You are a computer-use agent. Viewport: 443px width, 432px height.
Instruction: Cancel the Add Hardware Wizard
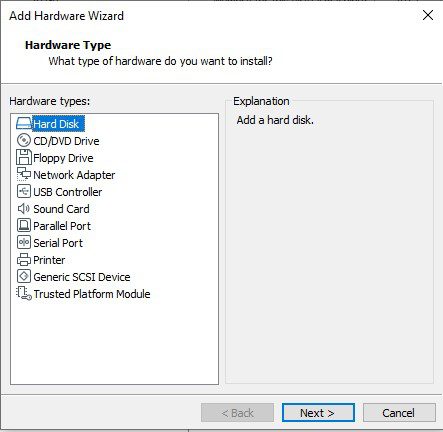[x=399, y=413]
